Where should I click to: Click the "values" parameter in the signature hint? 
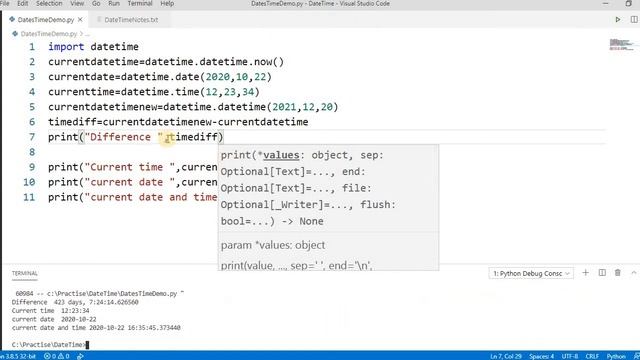(x=281, y=155)
